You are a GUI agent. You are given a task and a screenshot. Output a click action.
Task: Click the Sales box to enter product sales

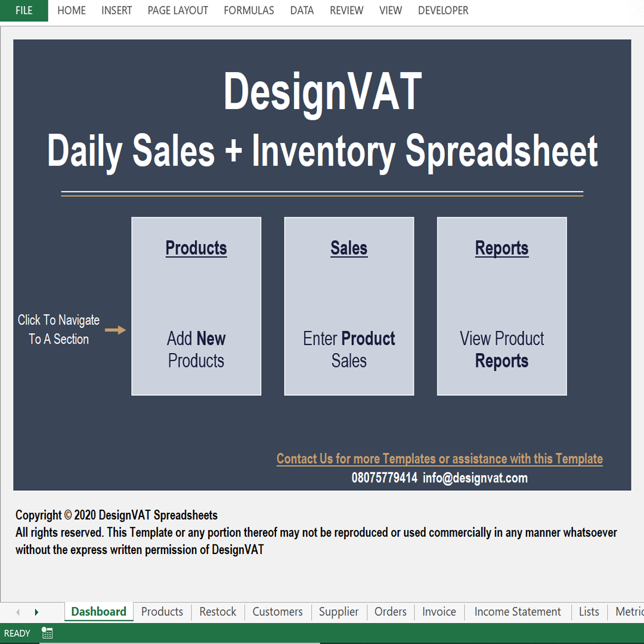(x=349, y=306)
